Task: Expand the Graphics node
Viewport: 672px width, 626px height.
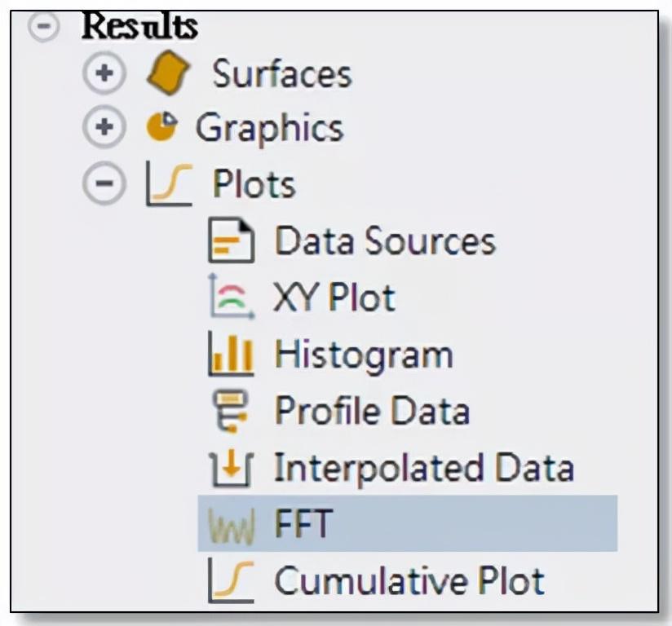Action: tap(103, 129)
